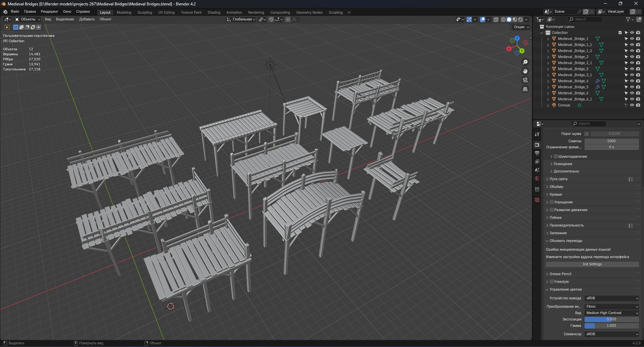
Task: Open the outliner filter dropdown
Action: [x=630, y=19]
